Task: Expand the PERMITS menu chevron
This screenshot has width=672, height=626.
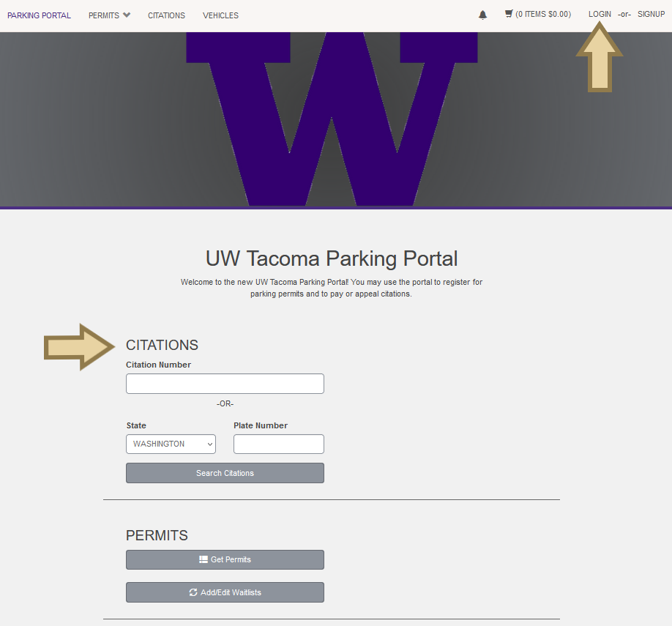Action: pyautogui.click(x=127, y=15)
